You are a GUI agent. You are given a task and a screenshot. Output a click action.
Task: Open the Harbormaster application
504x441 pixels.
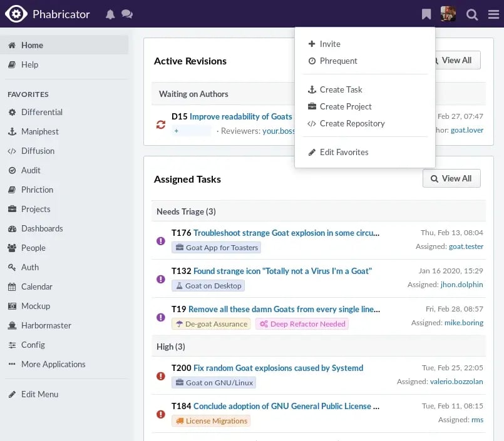[x=46, y=325]
